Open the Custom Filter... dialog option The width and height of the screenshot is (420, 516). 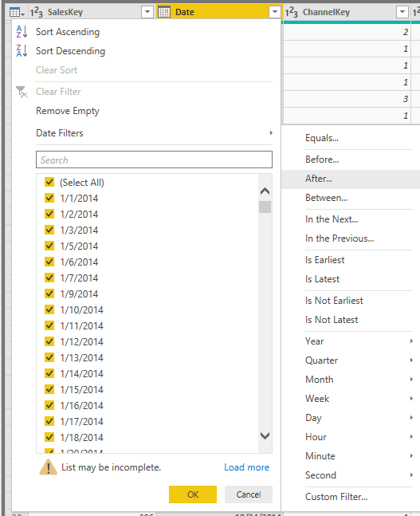336,497
